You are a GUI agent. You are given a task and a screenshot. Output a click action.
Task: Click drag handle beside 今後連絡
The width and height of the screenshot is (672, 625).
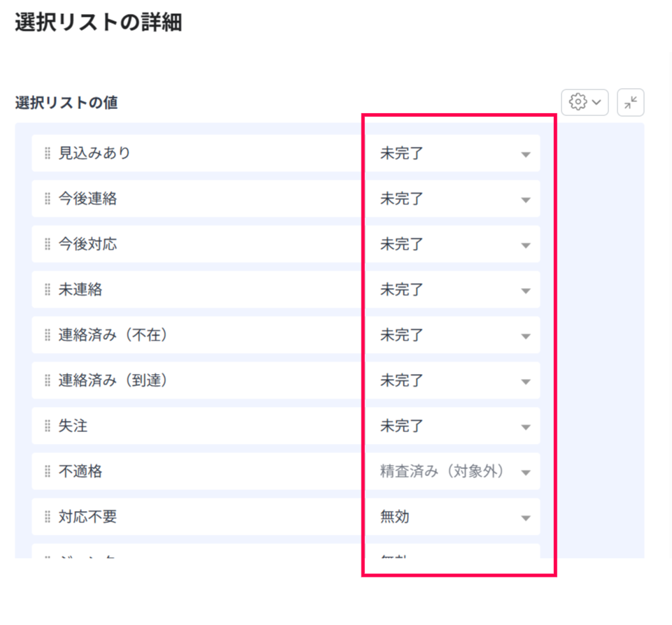[x=48, y=199]
